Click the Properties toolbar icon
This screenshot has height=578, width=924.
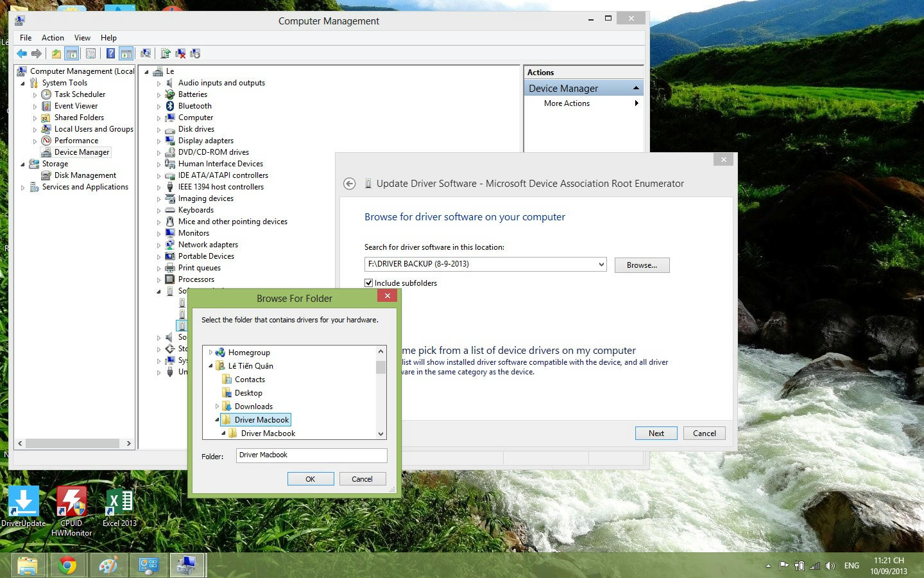point(90,54)
